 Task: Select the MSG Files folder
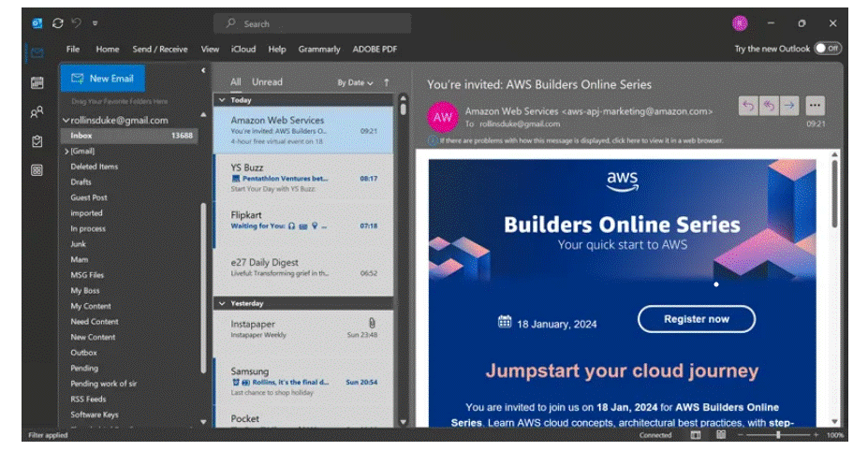87,275
